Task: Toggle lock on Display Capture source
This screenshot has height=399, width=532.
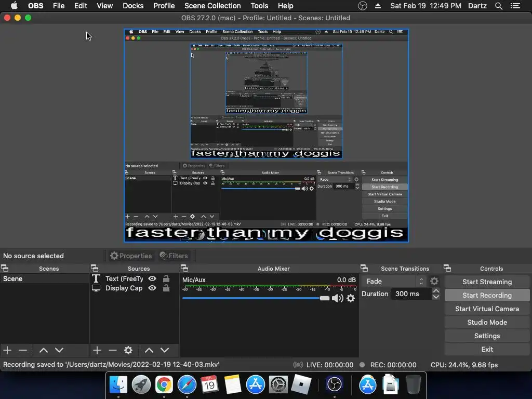Action: [166, 288]
